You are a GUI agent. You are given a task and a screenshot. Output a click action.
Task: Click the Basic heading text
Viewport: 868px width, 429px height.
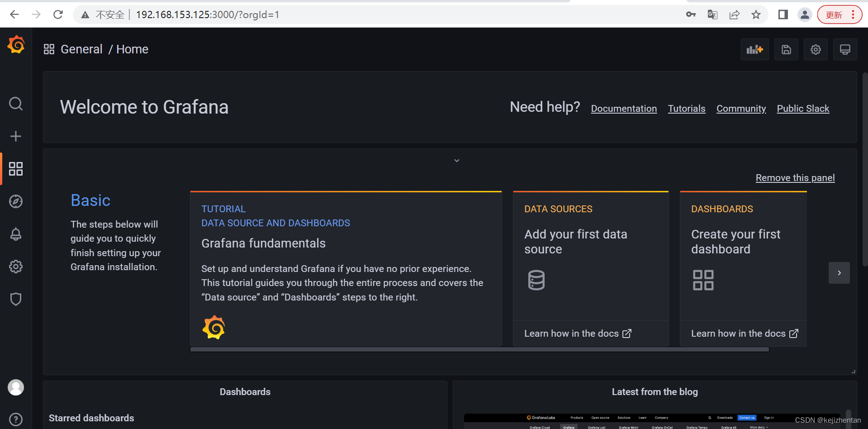90,200
